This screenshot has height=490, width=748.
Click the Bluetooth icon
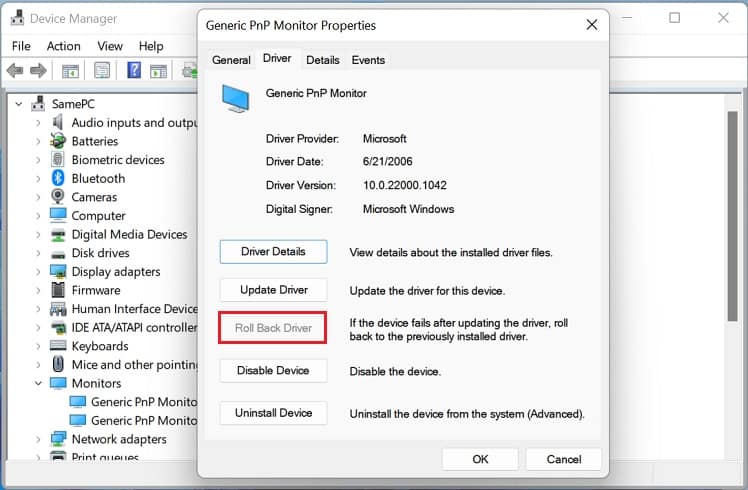point(58,178)
